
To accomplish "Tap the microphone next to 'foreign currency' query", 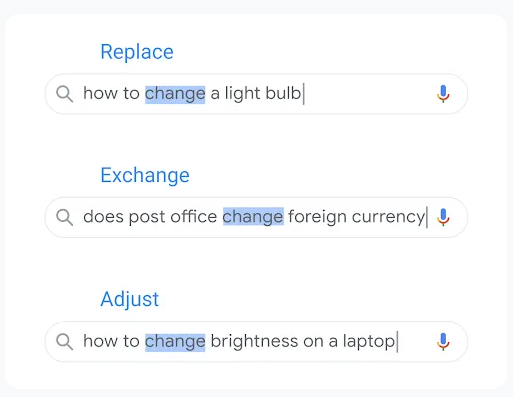I will 443,217.
